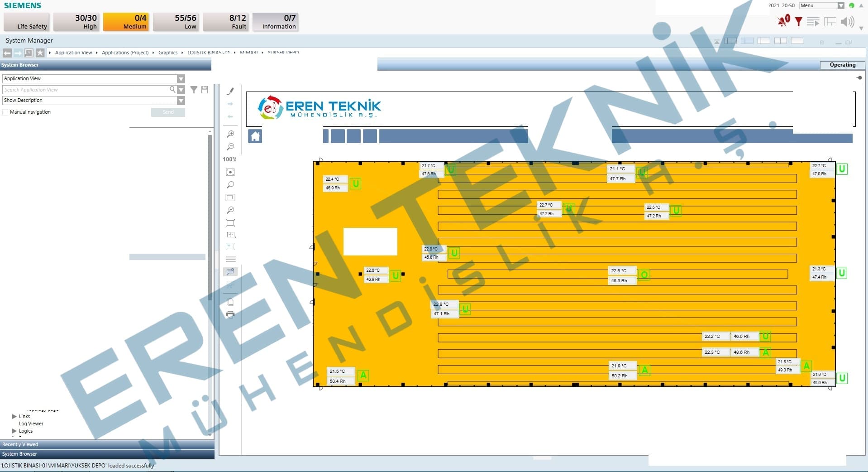Click the save icon beside search filter
Screen dimensions: 868x472
(205, 90)
